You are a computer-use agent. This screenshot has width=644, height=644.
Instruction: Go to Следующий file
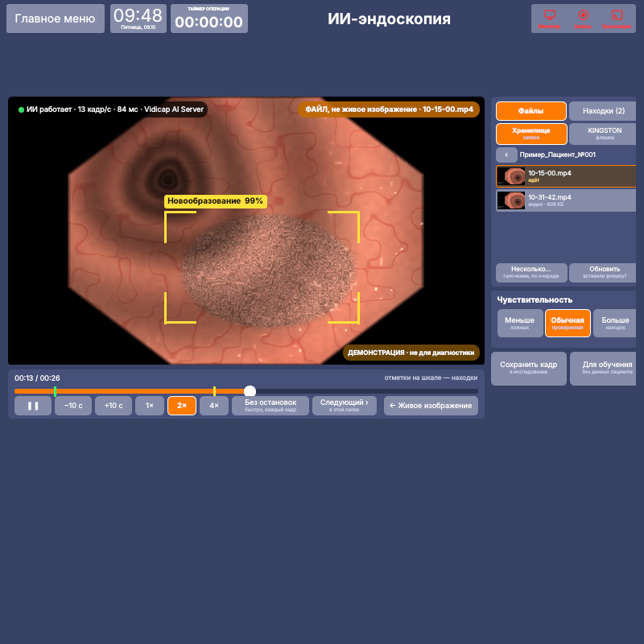click(345, 406)
